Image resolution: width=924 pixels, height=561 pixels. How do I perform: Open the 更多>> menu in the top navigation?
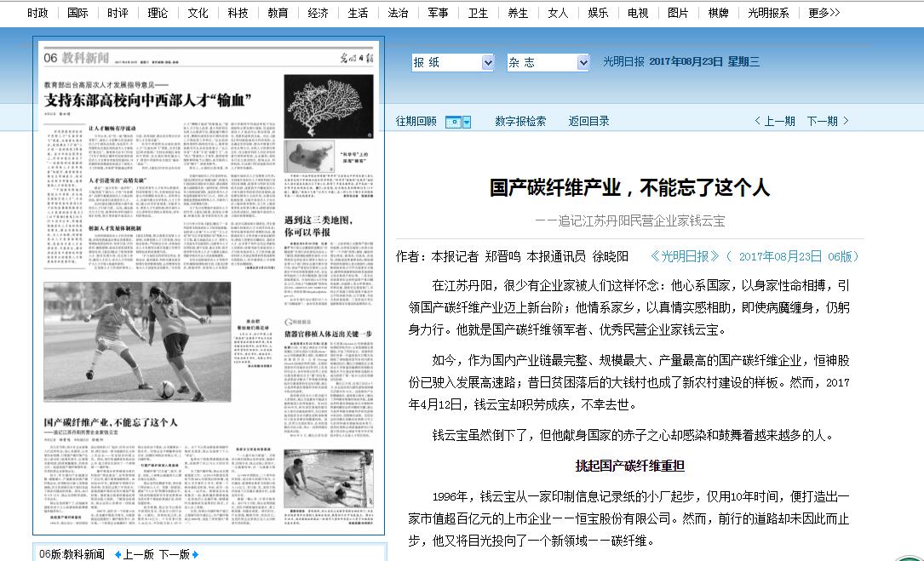point(824,13)
